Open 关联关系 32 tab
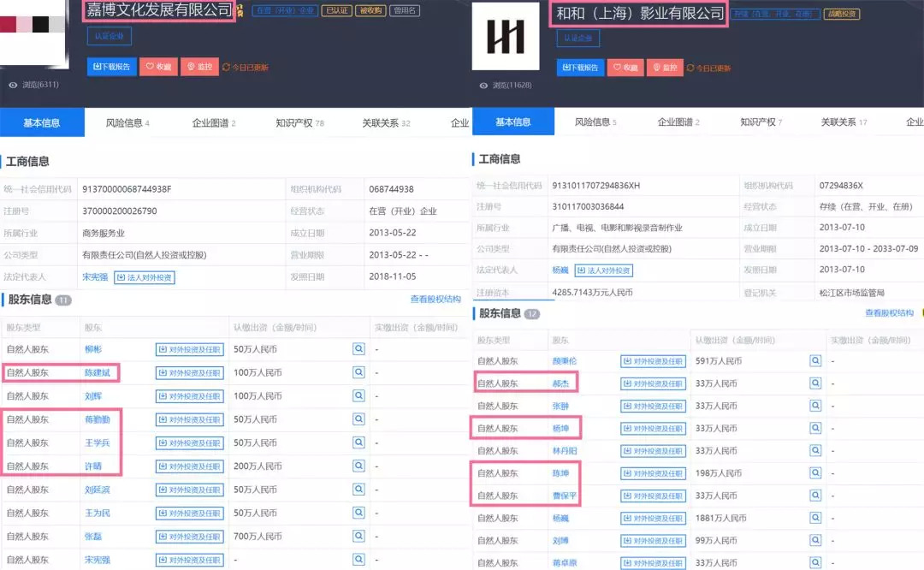Screen dimensions: 924x570 coord(386,122)
